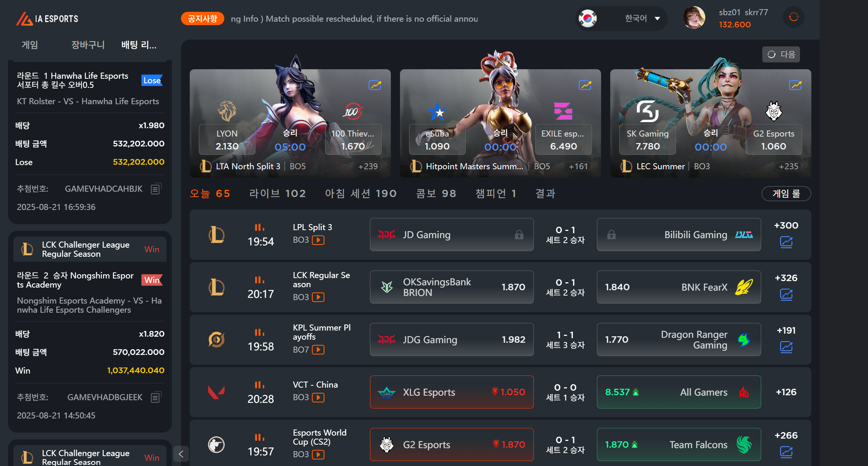Open trend chart on LYON vs 100 Thieves card
Screen dimensions: 868x466
[x=375, y=85]
